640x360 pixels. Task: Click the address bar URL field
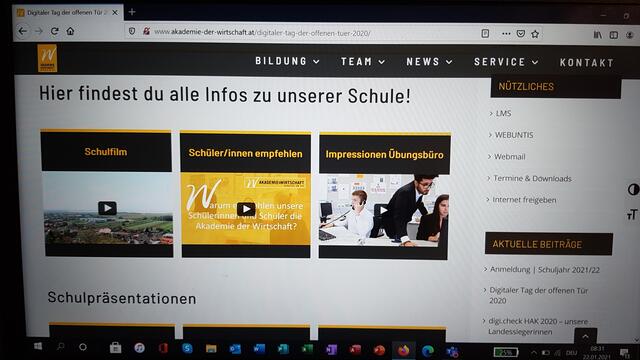261,32
